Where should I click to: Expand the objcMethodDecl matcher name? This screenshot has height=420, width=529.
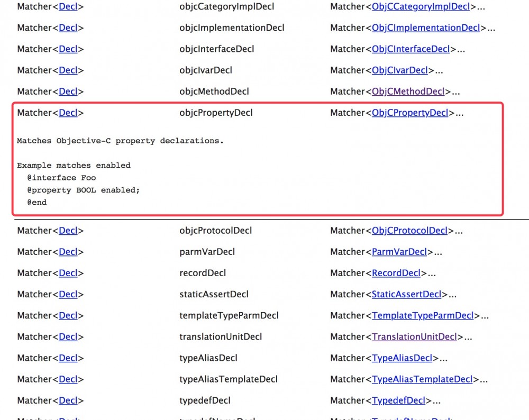(214, 92)
